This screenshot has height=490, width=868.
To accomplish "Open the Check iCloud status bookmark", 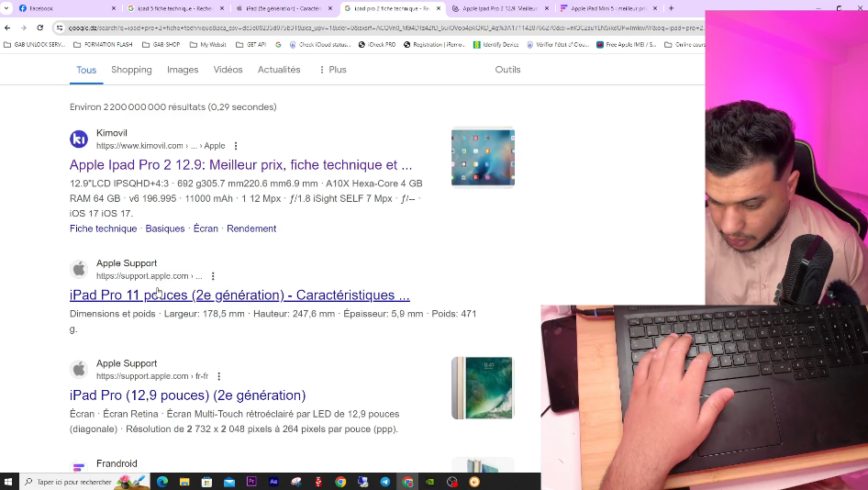I will point(320,44).
